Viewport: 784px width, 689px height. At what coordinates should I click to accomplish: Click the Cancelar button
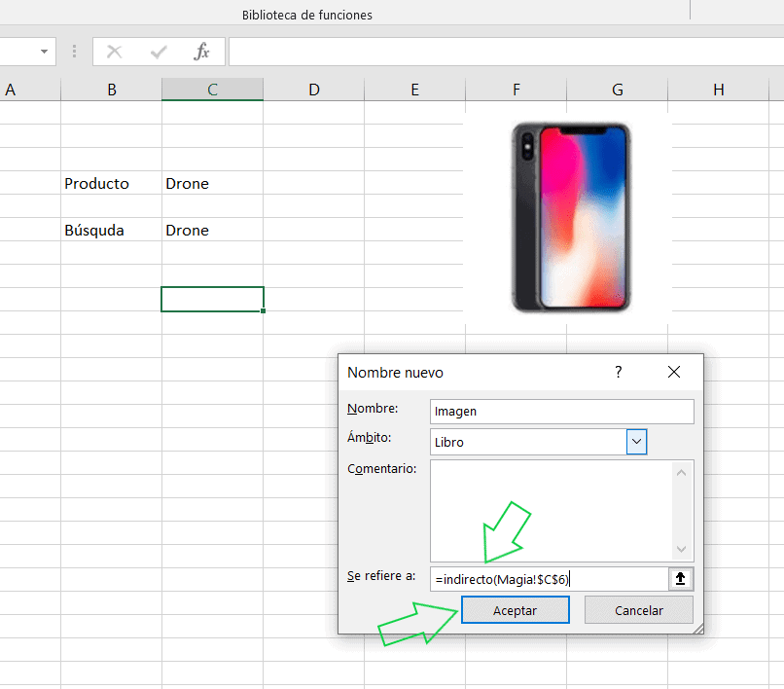click(638, 610)
